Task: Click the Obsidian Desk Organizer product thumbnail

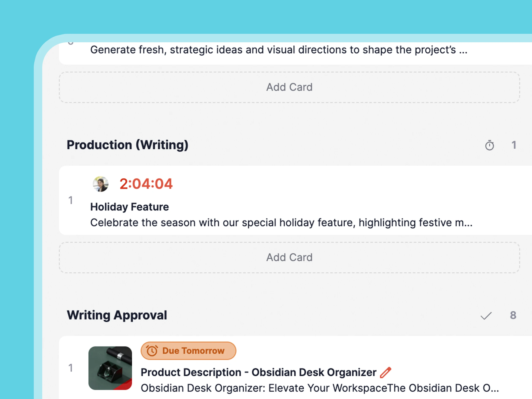Action: coord(110,368)
